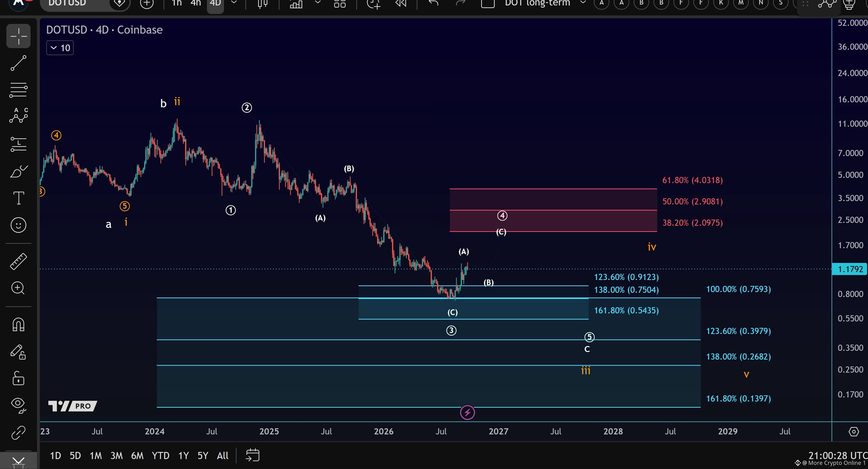
Task: Click the All date range button
Action: click(x=223, y=455)
